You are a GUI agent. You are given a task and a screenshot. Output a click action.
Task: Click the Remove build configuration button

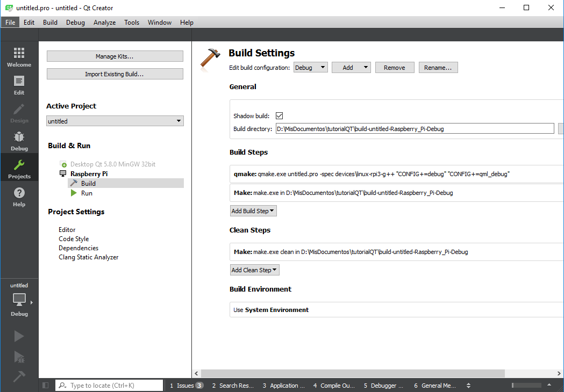pos(395,68)
